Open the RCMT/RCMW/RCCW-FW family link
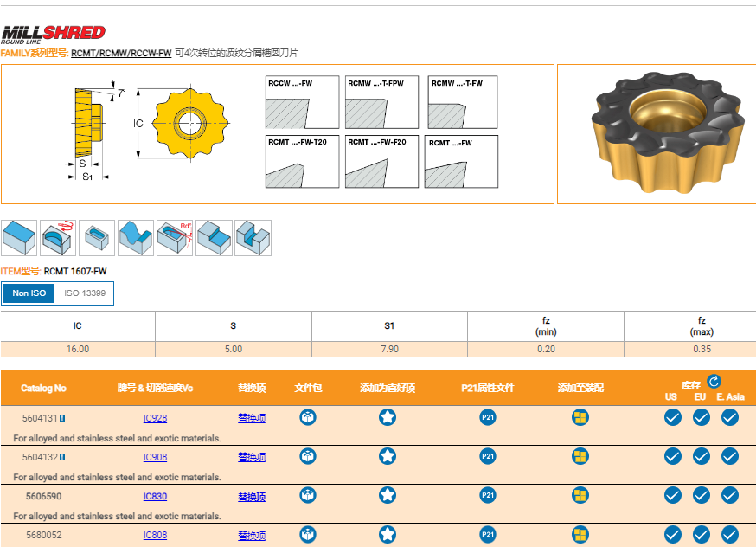This screenshot has height=547, width=756. tap(121, 53)
